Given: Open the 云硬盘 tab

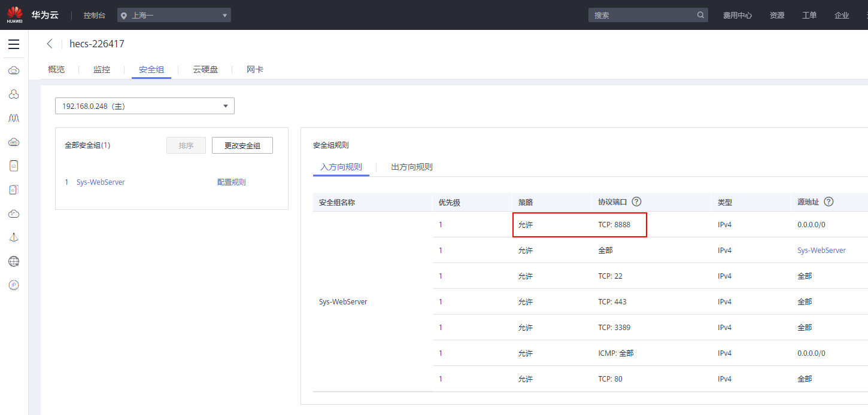Looking at the screenshot, I should [205, 69].
